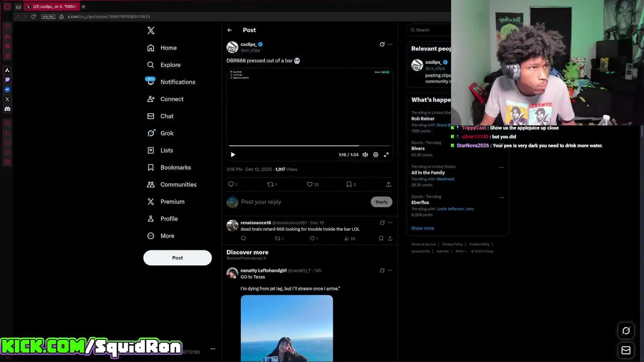644x362 pixels.
Task: Open Premium in the sidebar
Action: pyautogui.click(x=166, y=202)
